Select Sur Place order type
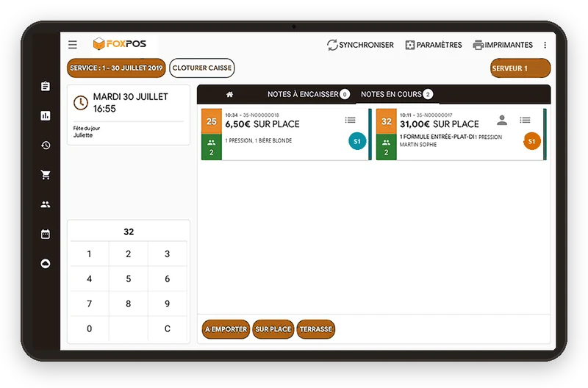Viewport: 588px width, 388px height. tap(273, 329)
